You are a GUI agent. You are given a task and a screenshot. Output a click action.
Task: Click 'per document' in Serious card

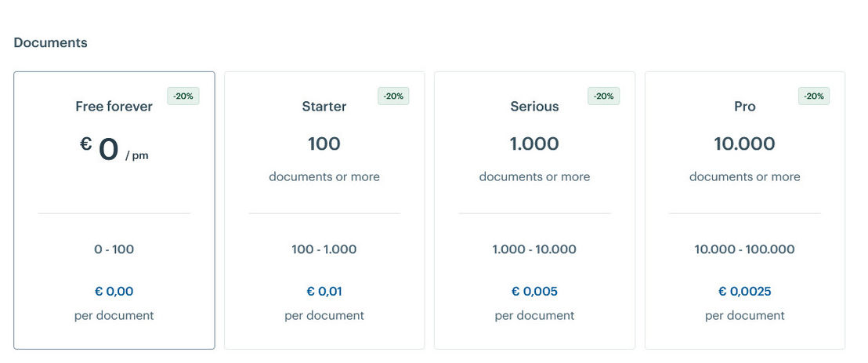point(535,316)
